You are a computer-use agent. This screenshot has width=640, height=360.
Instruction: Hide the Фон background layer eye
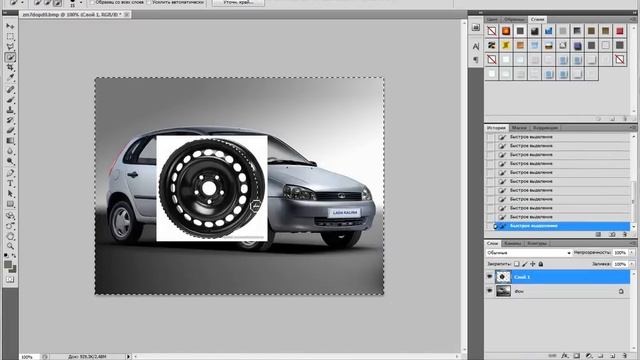coord(489,291)
